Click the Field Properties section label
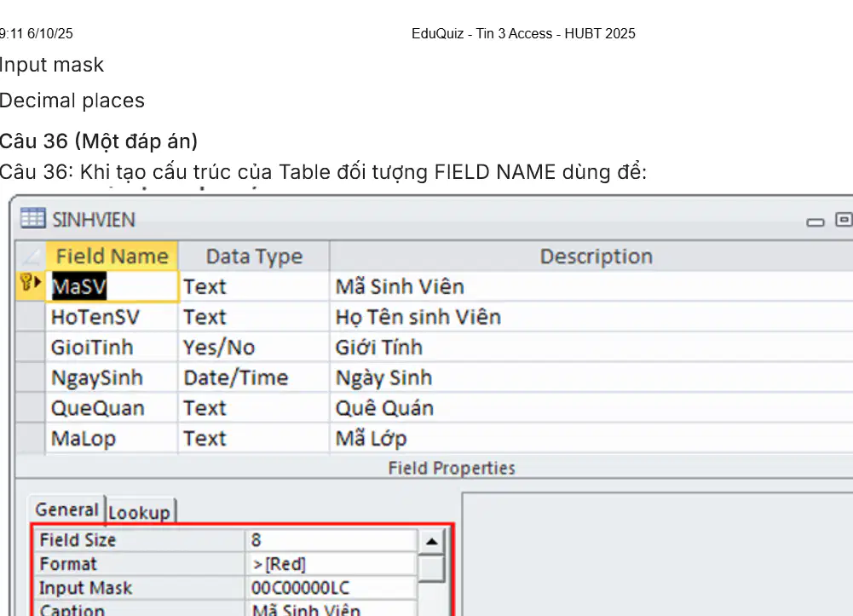Screen dimensions: 853x616 (452, 468)
